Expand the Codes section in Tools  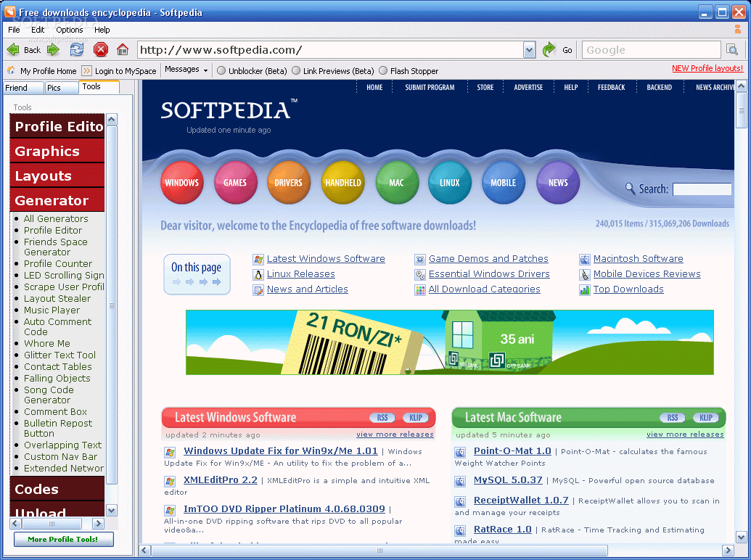point(57,489)
